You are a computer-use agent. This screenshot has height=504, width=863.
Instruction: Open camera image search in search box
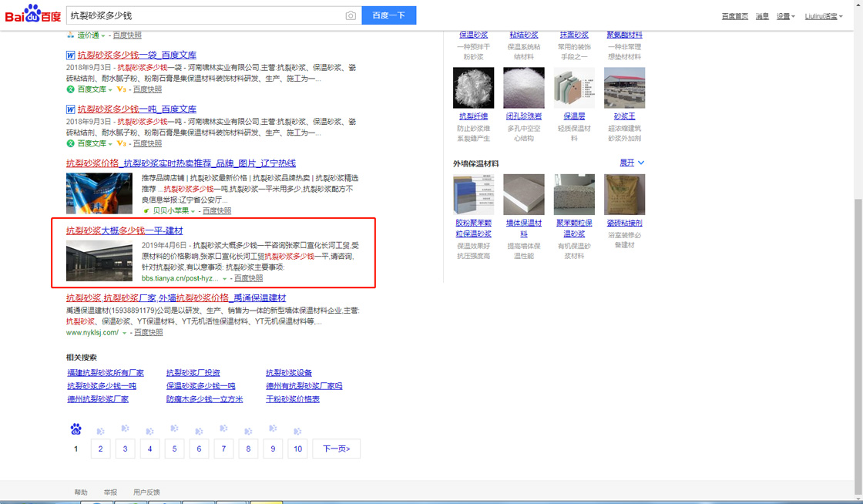coord(351,15)
